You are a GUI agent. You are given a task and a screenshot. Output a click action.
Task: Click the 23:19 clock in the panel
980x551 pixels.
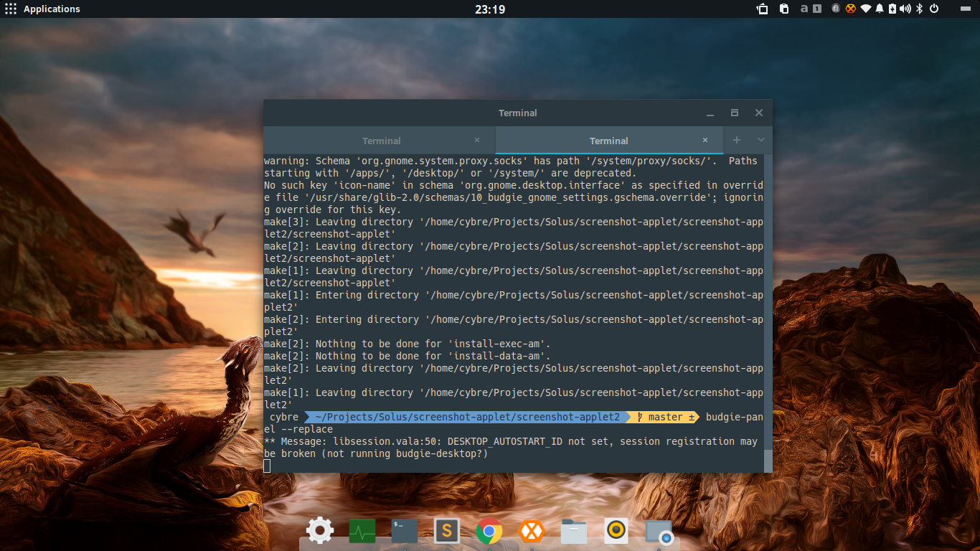coord(490,9)
